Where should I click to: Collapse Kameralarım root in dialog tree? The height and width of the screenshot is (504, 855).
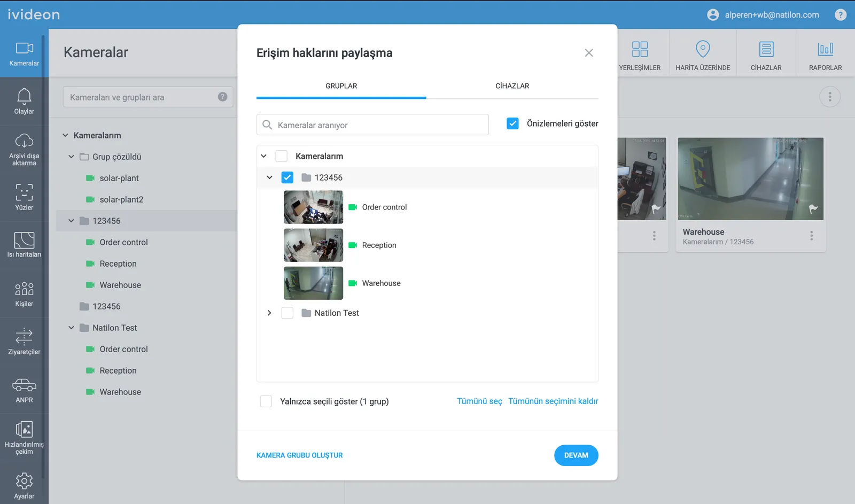coord(263,156)
